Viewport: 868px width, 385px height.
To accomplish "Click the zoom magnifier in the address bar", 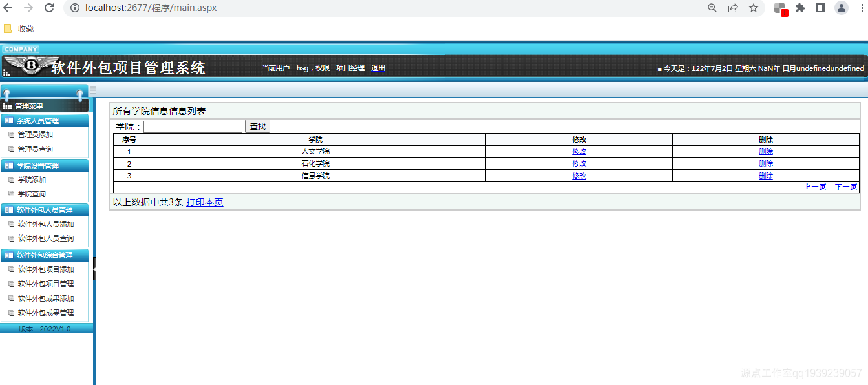I will click(x=712, y=8).
